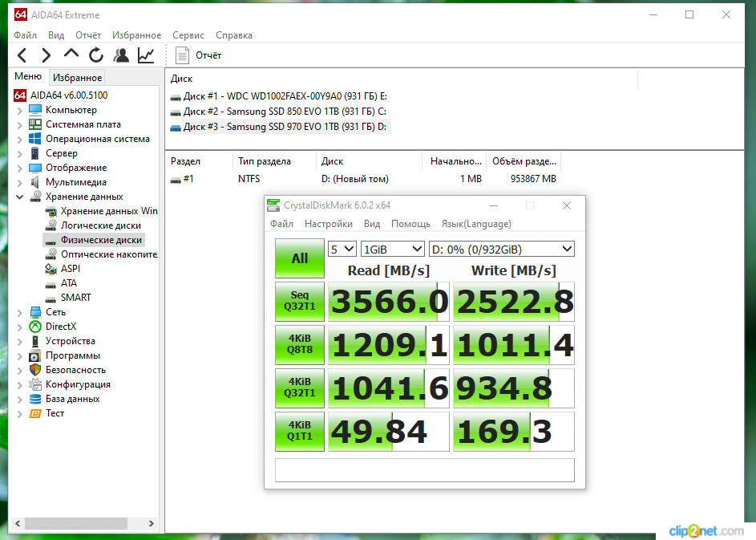The image size is (756, 540).
Task: Select the Компьютер tree icon
Action: tap(35, 110)
